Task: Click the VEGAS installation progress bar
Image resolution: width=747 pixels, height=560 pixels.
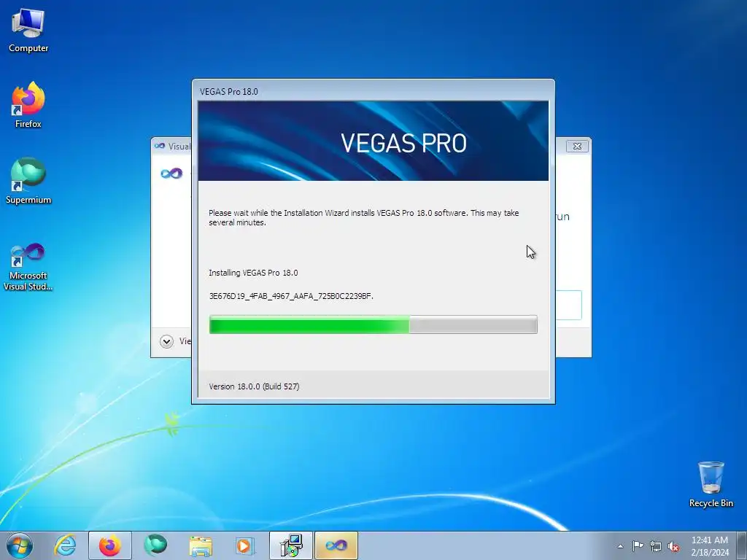Action: pyautogui.click(x=373, y=324)
